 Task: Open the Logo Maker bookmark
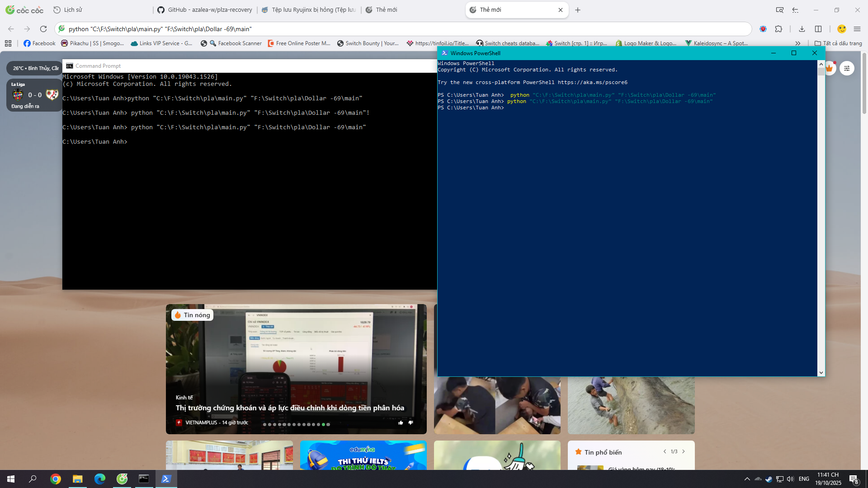646,43
